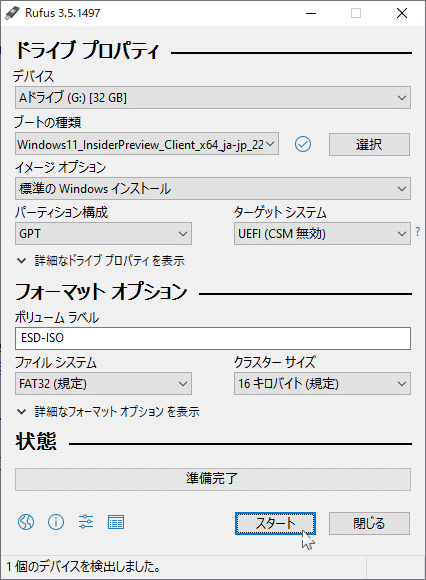Open application settings sliders icon
The image size is (426, 580).
coord(86,522)
